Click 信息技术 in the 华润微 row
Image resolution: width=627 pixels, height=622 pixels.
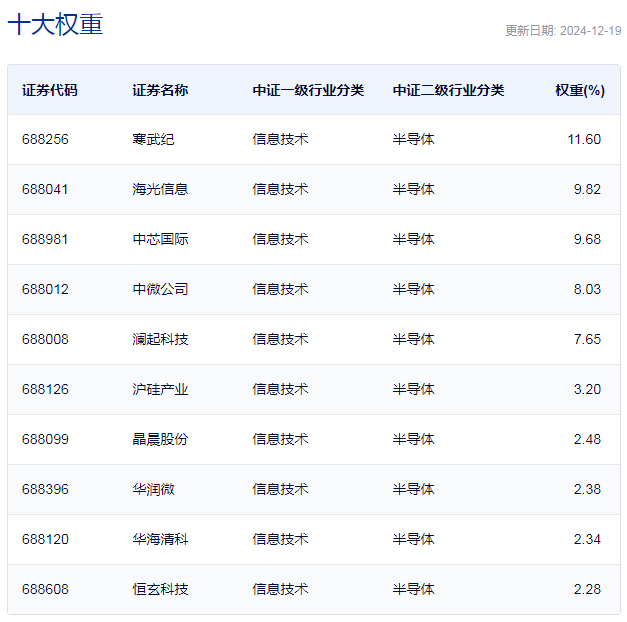[280, 489]
